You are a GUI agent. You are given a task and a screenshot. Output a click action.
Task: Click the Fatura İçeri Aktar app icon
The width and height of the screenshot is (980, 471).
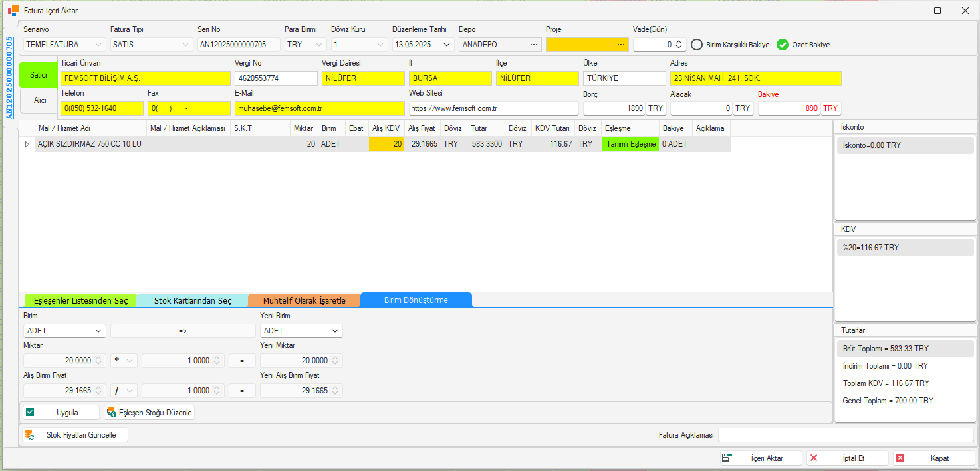pyautogui.click(x=13, y=11)
